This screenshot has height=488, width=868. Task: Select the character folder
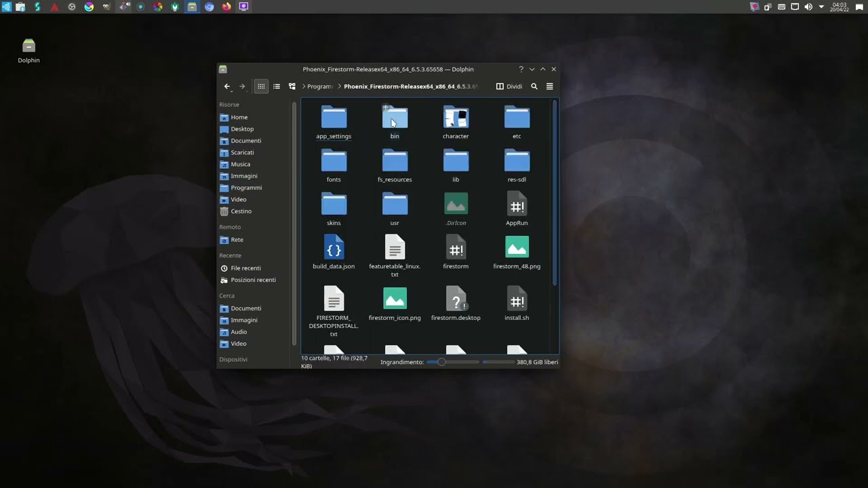coord(456,123)
